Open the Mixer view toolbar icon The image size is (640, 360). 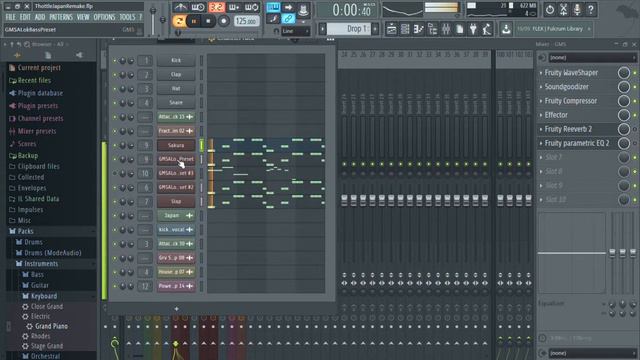pos(446,29)
